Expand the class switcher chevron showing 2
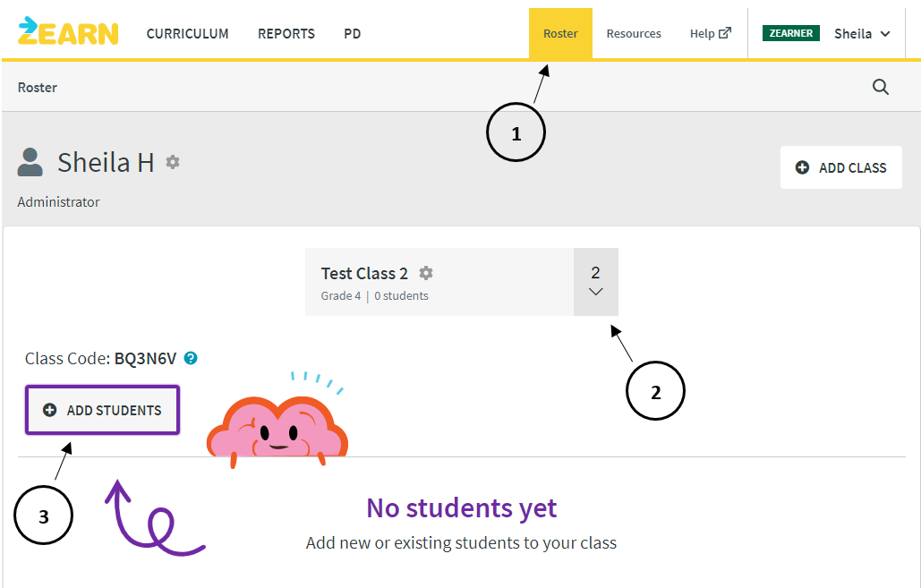 click(595, 282)
